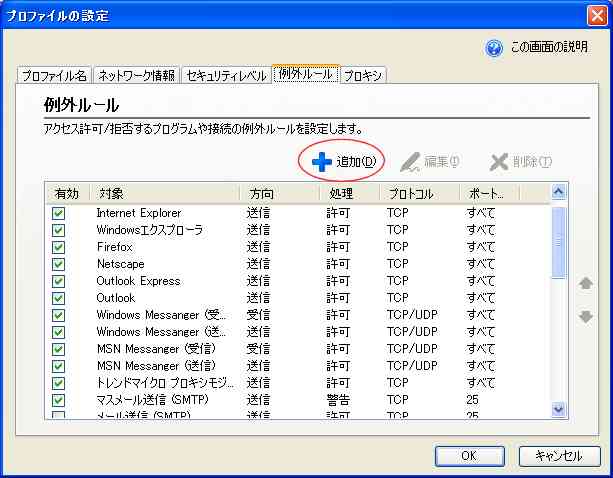Switch to the プロファイル名 tab
This screenshot has width=613, height=478.
(x=54, y=75)
